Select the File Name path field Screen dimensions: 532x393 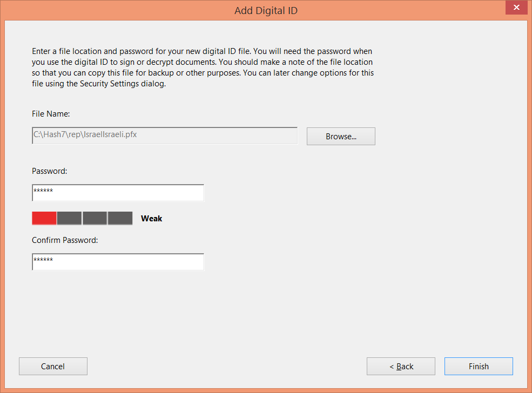pyautogui.click(x=165, y=135)
